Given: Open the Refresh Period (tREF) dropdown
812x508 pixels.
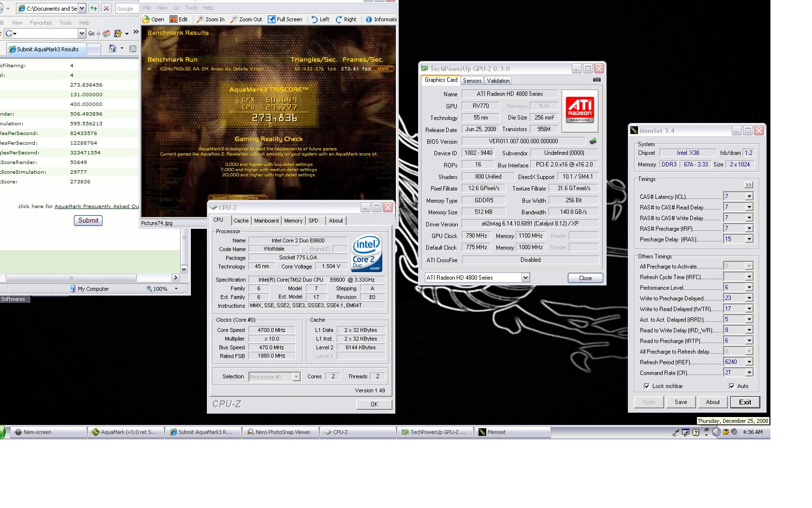Looking at the screenshot, I should point(749,362).
